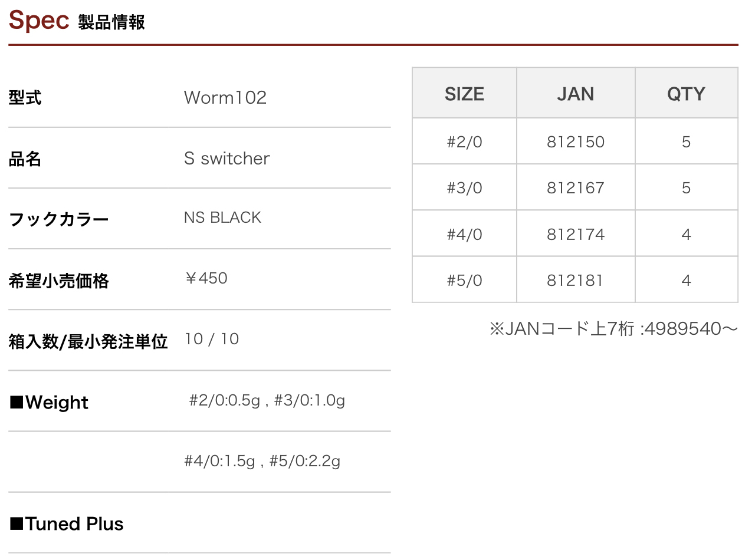
Task: Click the NS BLACK hook color value
Action: pyautogui.click(x=222, y=218)
